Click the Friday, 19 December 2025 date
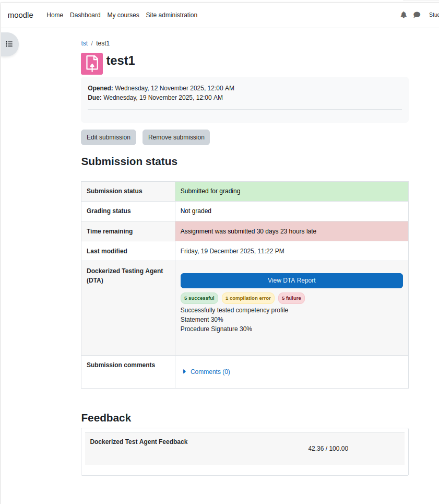Image resolution: width=439 pixels, height=504 pixels. click(x=232, y=251)
